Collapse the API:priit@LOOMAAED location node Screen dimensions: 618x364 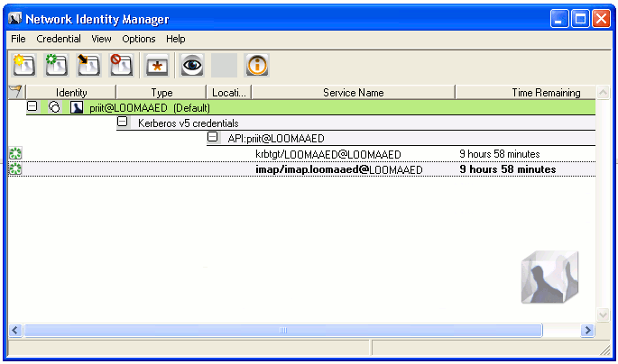point(213,137)
